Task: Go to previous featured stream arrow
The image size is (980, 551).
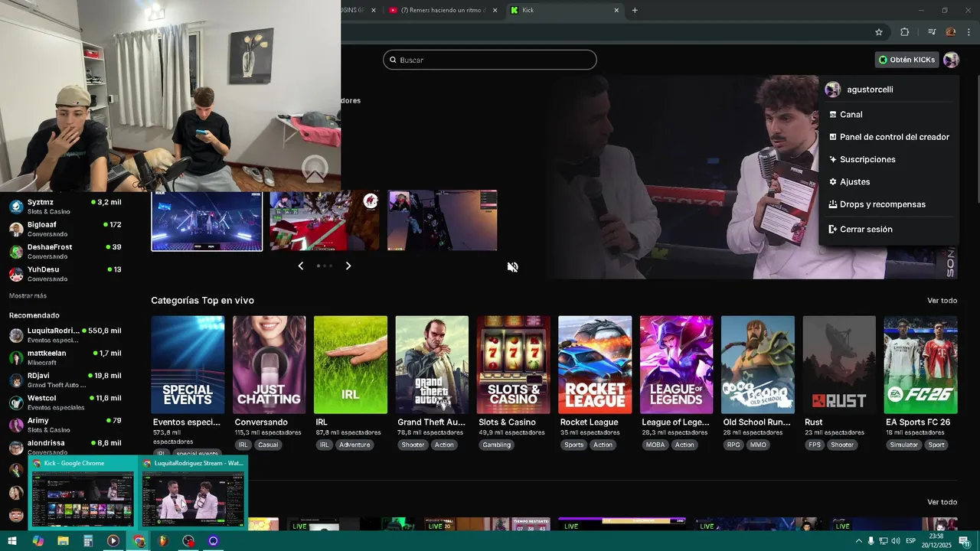Action: (x=300, y=266)
